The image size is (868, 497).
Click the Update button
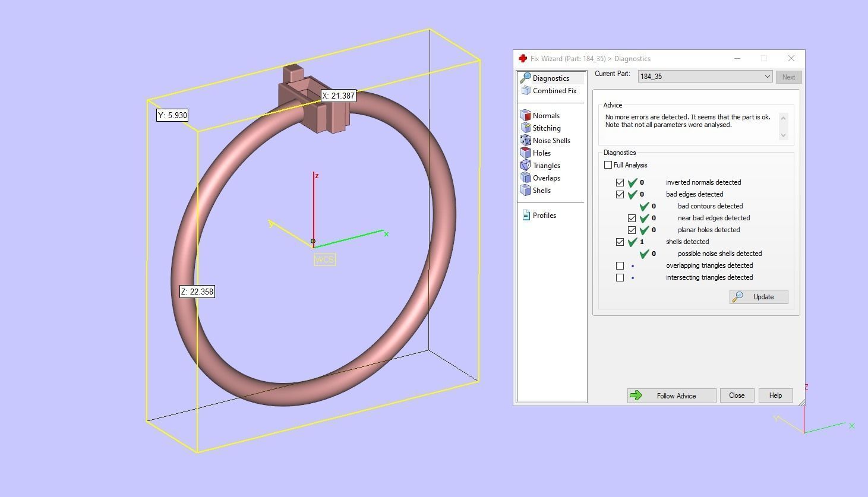pyautogui.click(x=759, y=297)
